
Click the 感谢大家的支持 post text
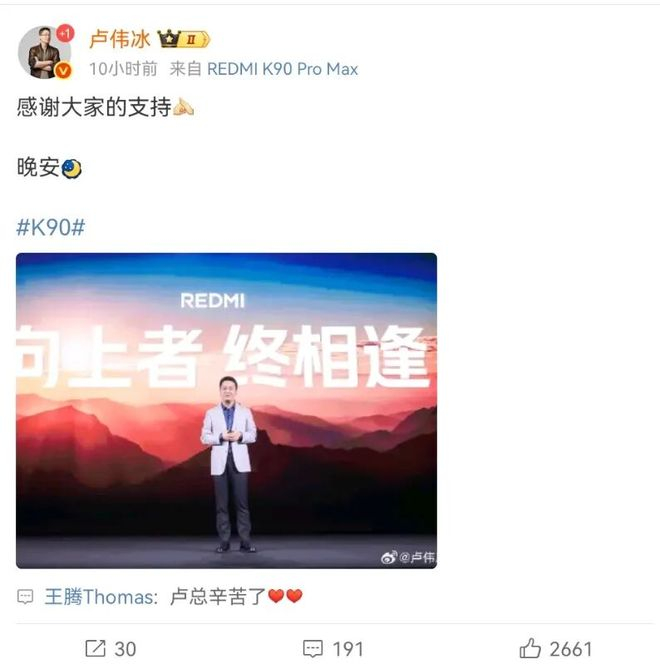pos(94,107)
